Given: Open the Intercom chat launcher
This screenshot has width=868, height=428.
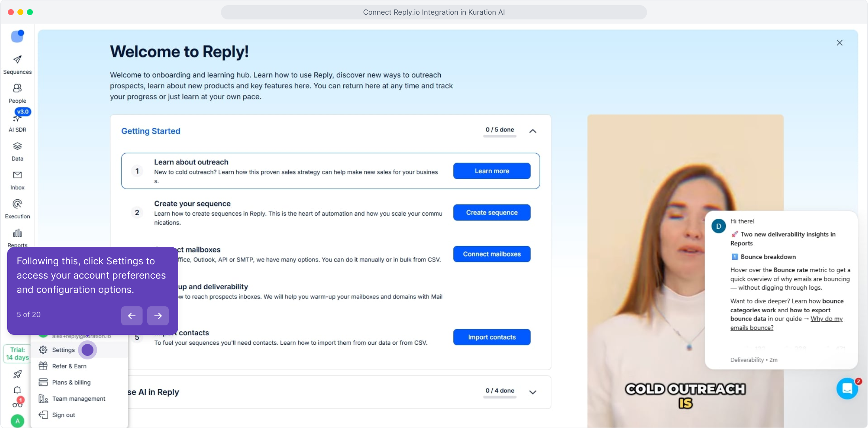Looking at the screenshot, I should click(x=847, y=388).
